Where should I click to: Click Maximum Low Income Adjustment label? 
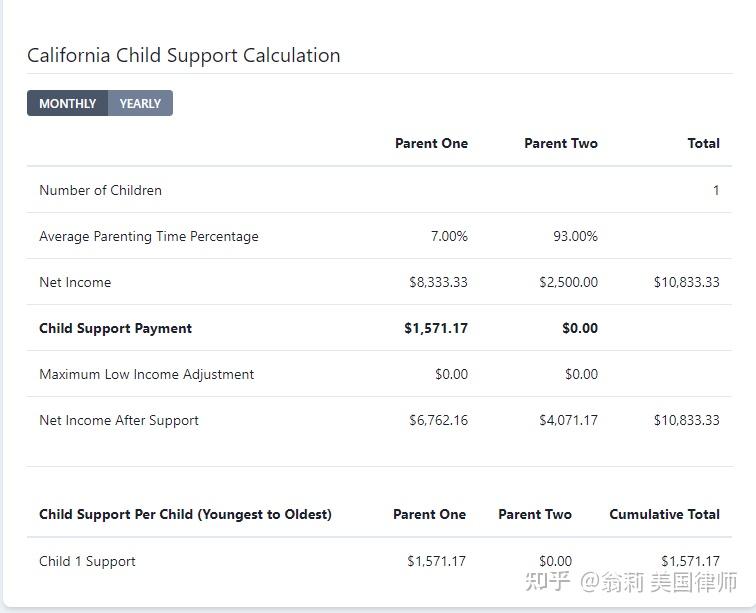tap(147, 374)
